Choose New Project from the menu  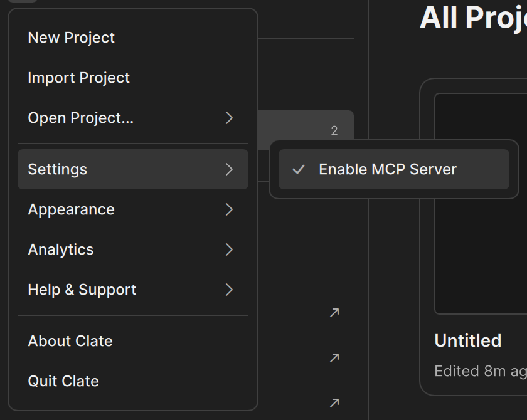(x=133, y=38)
